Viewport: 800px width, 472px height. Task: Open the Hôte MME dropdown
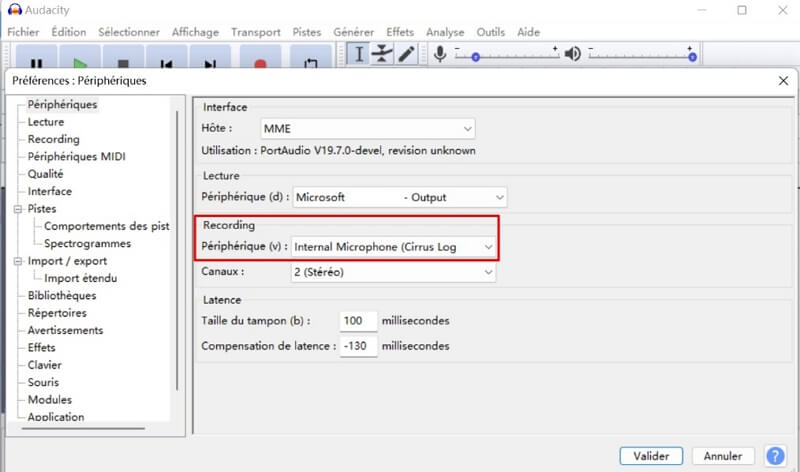pyautogui.click(x=367, y=129)
